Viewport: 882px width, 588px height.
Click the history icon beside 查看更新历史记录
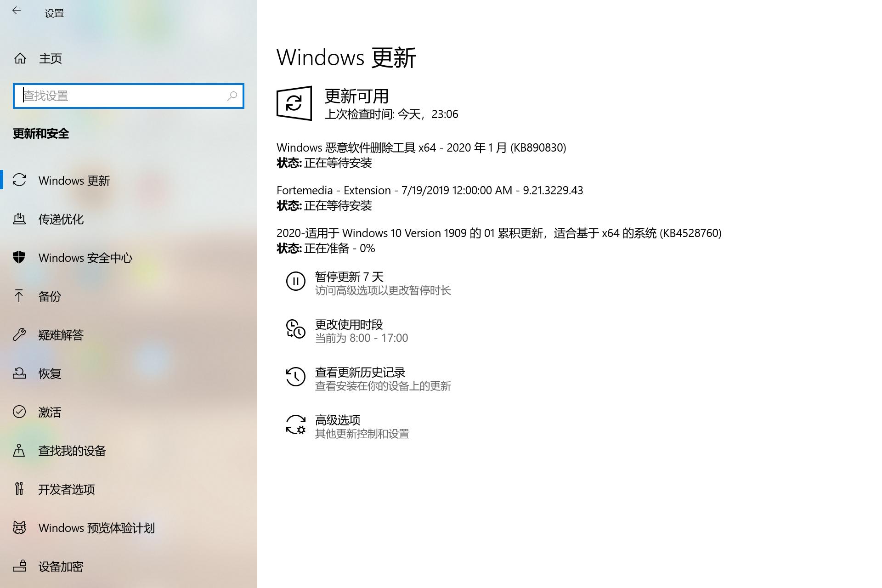coord(295,377)
